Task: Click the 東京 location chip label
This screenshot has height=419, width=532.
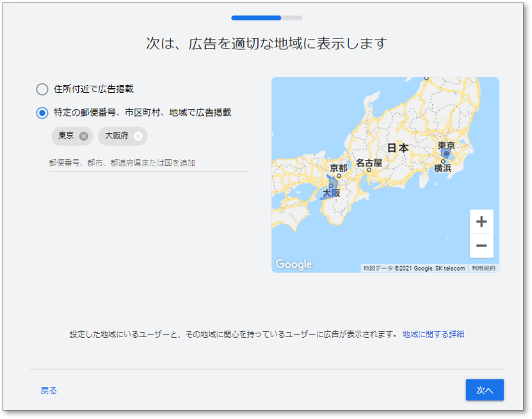Action: pos(66,136)
